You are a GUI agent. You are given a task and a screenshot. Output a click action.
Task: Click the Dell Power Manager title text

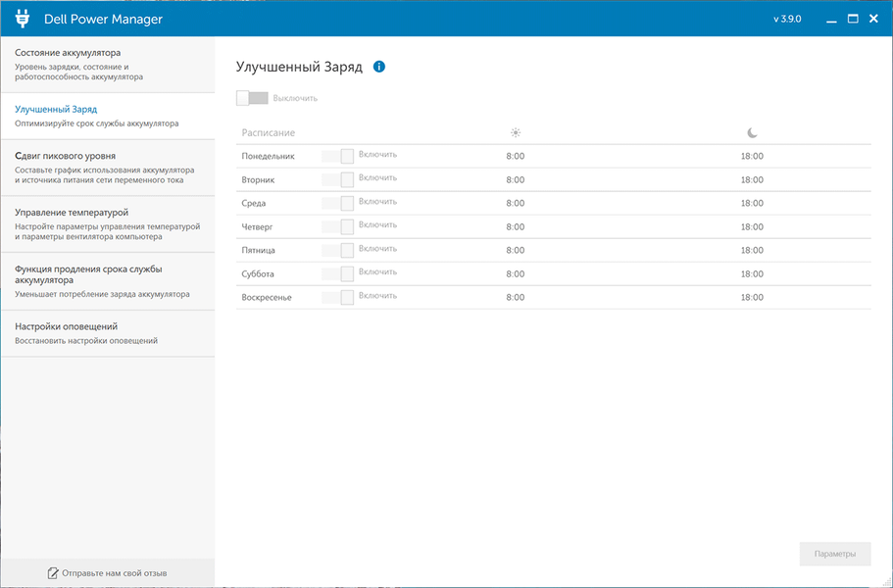click(x=103, y=20)
